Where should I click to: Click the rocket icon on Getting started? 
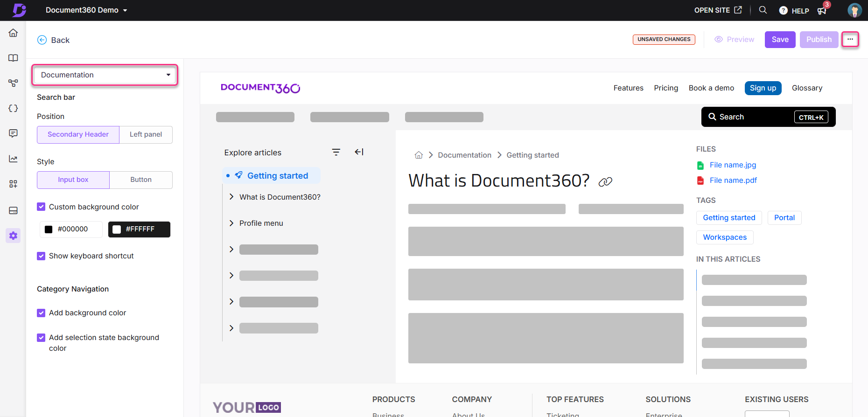(x=238, y=175)
